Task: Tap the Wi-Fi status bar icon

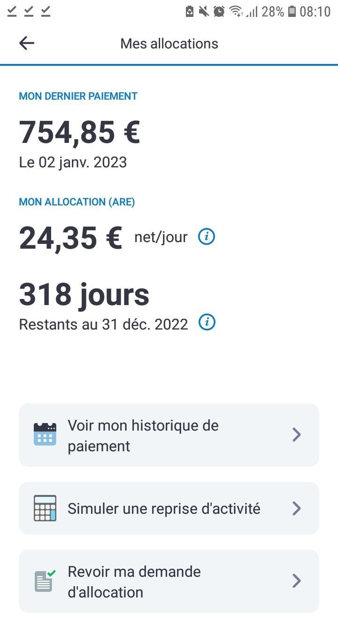Action: tap(236, 11)
